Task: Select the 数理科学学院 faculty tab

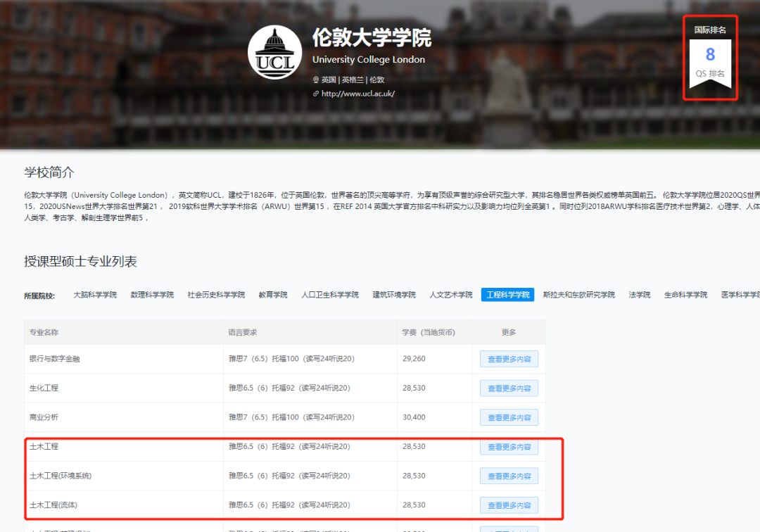Action: tap(152, 295)
